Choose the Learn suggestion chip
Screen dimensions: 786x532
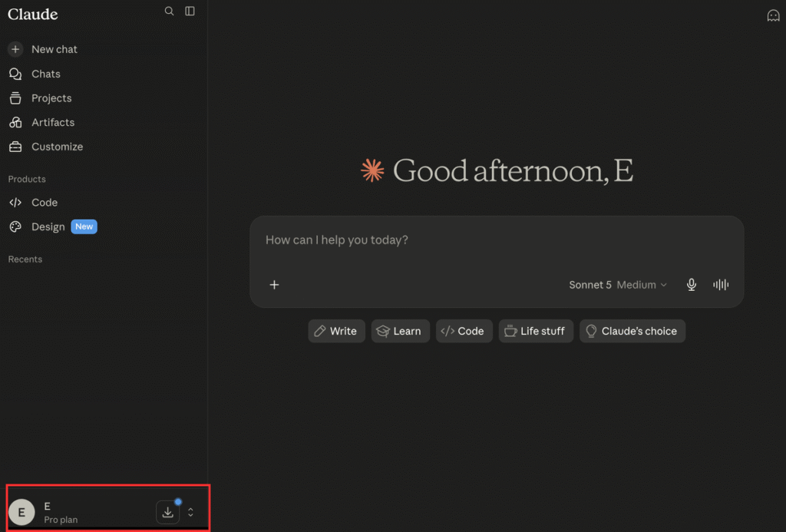(400, 331)
